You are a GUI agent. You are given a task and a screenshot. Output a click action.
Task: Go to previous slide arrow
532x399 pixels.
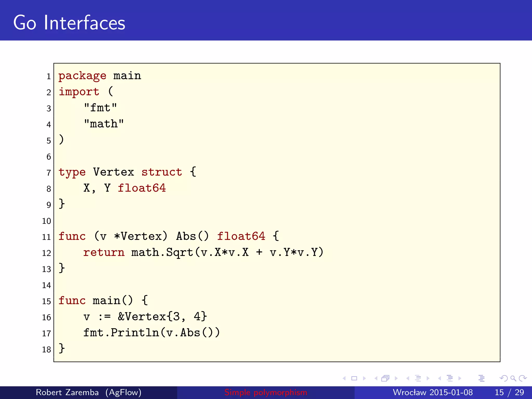(344, 378)
